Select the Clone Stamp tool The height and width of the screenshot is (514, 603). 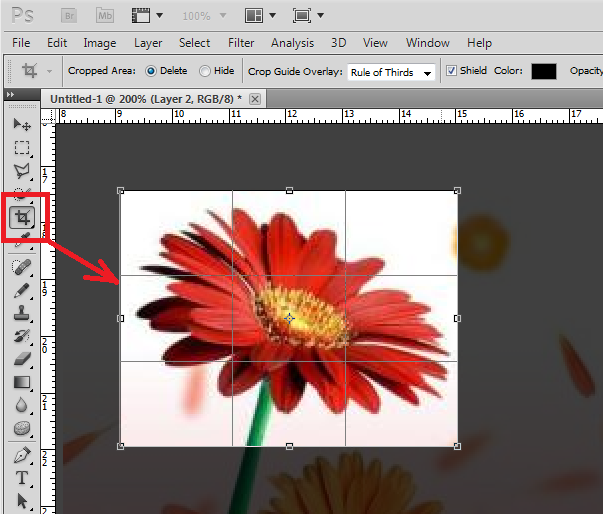22,313
